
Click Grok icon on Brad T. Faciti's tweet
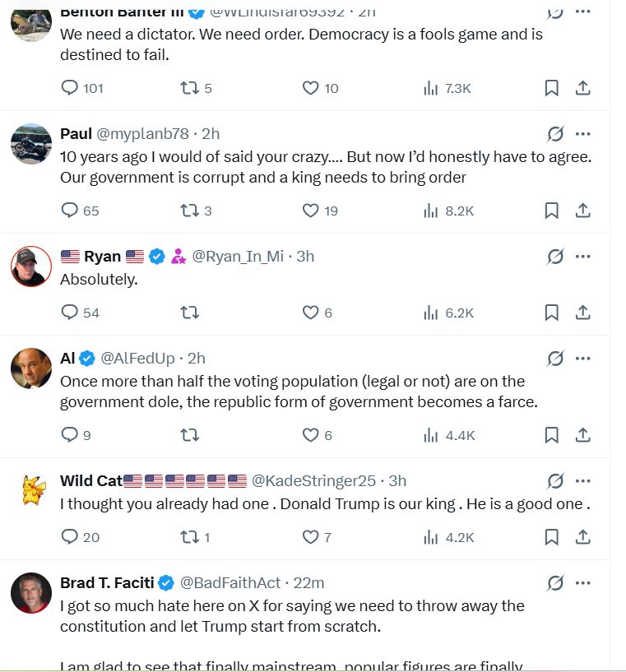[555, 582]
